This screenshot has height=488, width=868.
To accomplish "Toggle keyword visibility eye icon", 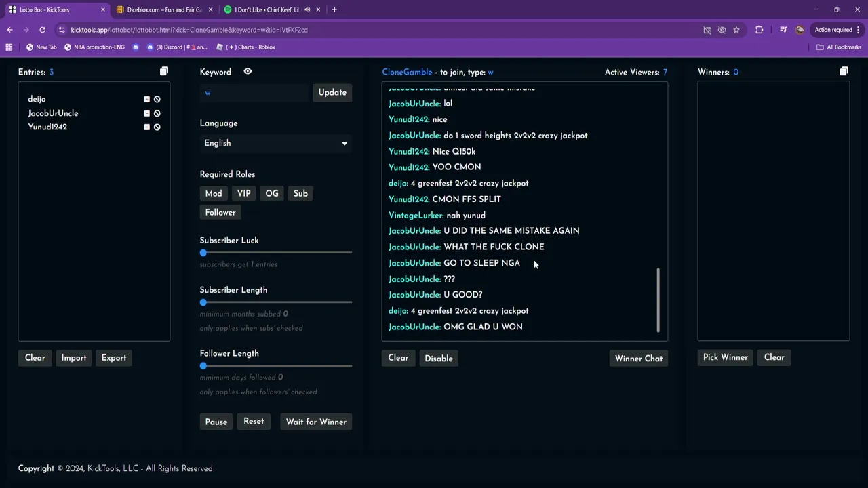I will click(248, 71).
